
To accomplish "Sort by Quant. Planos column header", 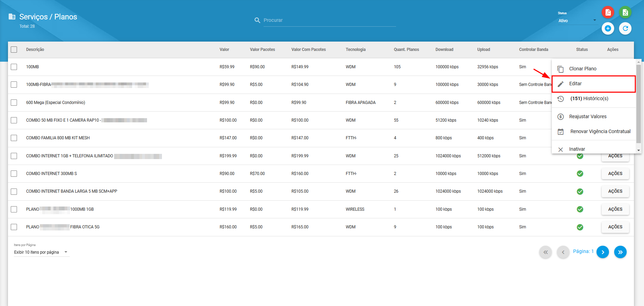I will click(406, 50).
